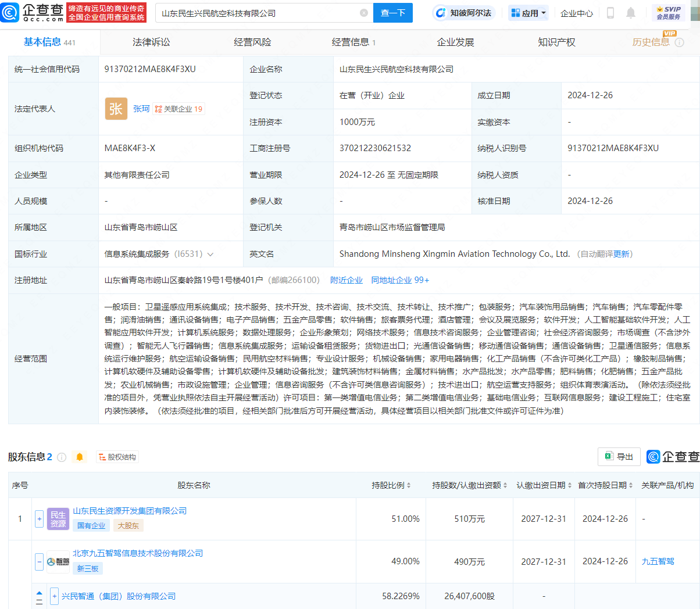Go to 企业中心

click(x=577, y=13)
